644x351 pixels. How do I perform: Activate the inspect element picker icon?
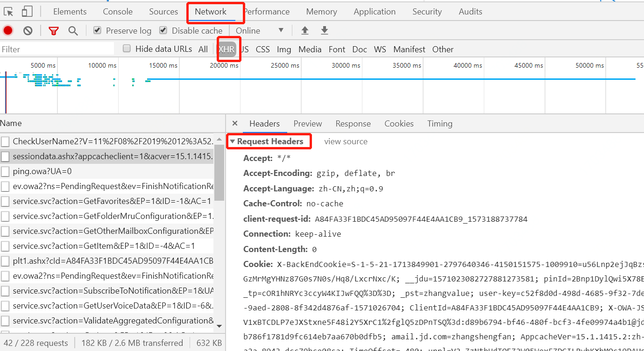pyautogui.click(x=8, y=12)
